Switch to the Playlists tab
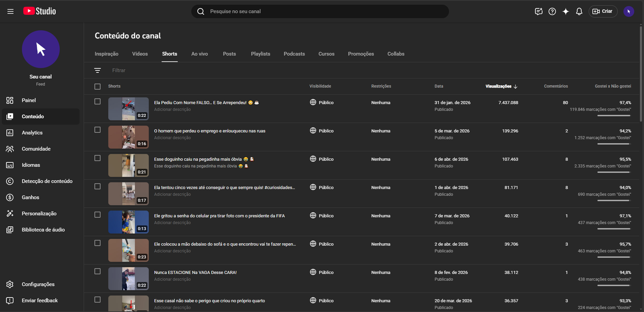644x312 pixels. coord(260,54)
